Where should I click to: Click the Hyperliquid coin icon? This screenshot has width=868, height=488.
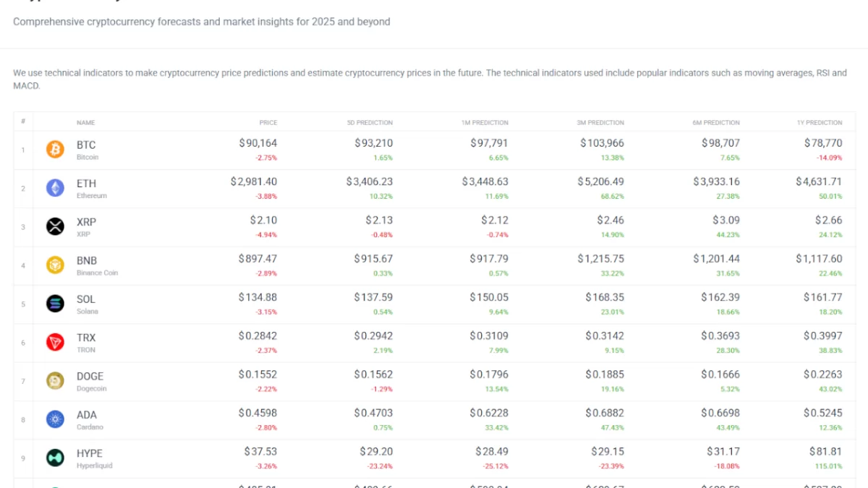56,458
